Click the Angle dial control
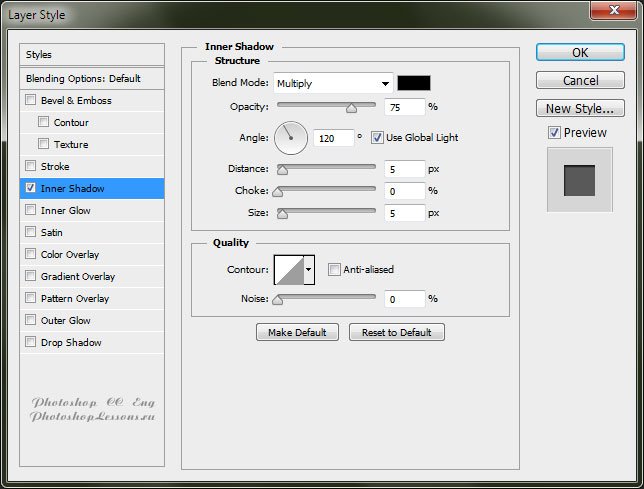The height and width of the screenshot is (489, 644). 291,136
